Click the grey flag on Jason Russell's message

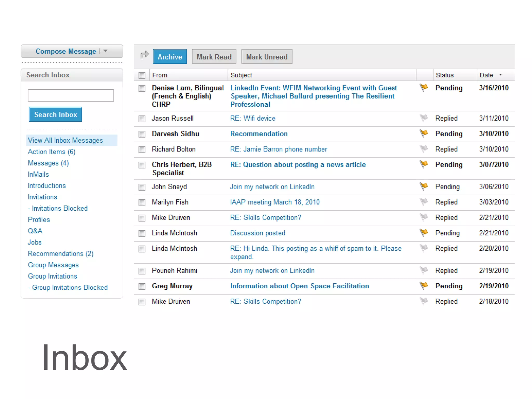[424, 118]
